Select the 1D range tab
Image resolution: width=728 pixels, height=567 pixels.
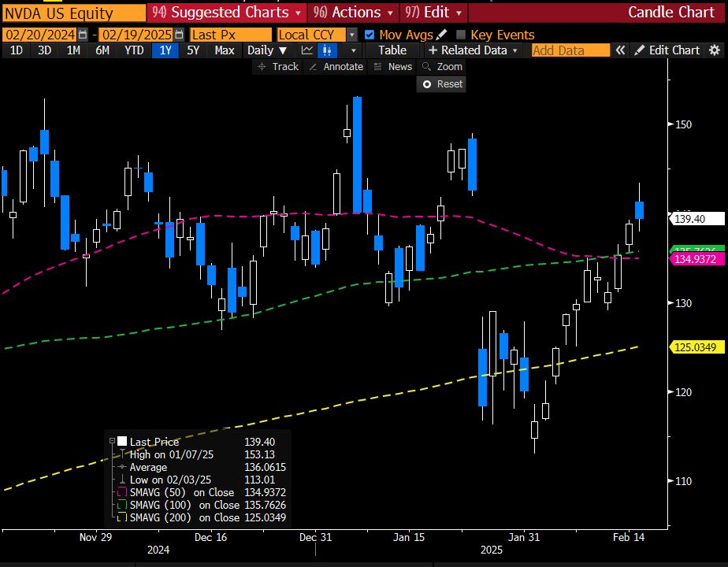17,50
